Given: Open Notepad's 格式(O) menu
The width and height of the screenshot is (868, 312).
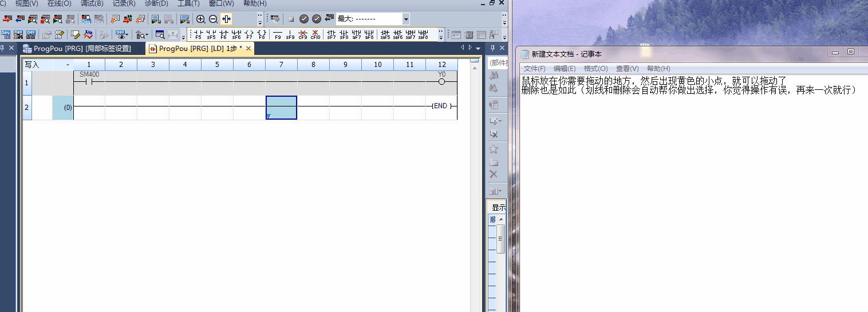Looking at the screenshot, I should [x=595, y=69].
